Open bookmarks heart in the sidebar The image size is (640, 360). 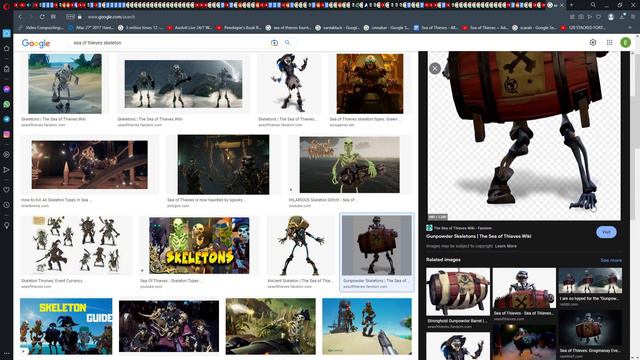click(x=7, y=190)
